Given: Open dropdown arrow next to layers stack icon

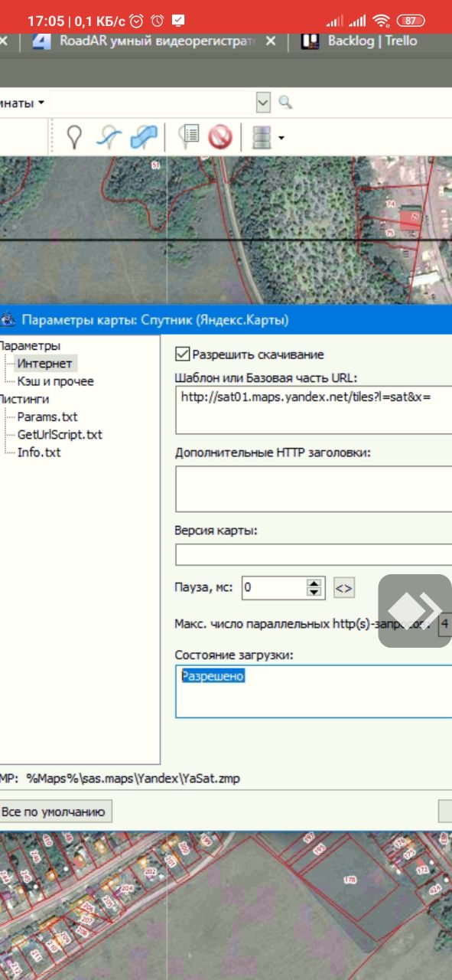Looking at the screenshot, I should (x=281, y=138).
